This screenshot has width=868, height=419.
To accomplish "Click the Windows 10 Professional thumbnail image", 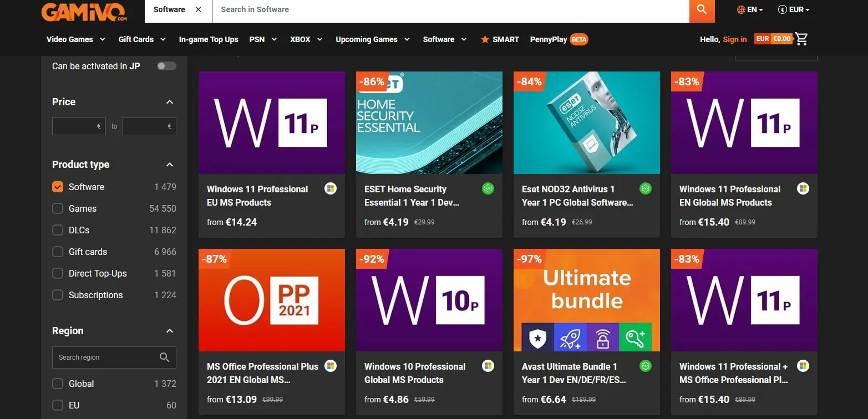I will click(429, 300).
